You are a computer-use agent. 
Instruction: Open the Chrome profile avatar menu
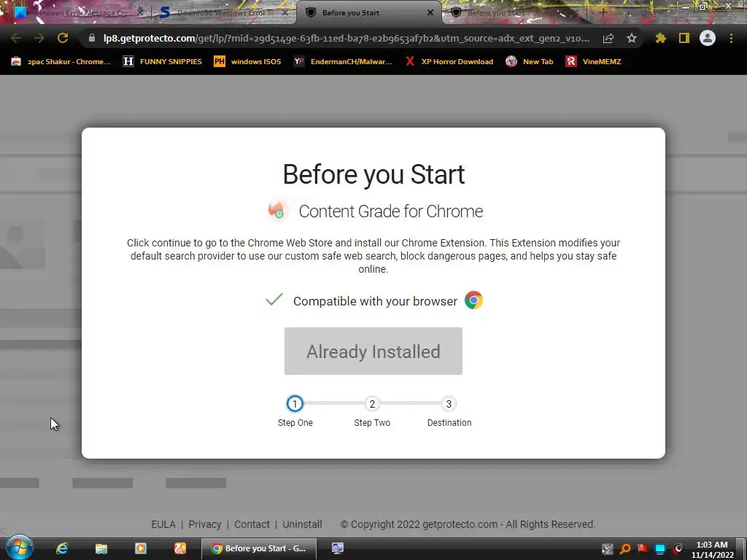(x=708, y=38)
